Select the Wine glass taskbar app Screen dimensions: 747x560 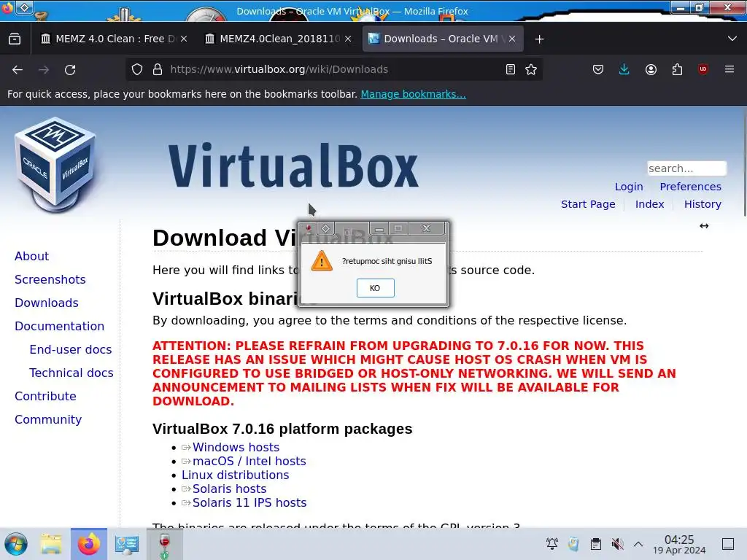164,545
